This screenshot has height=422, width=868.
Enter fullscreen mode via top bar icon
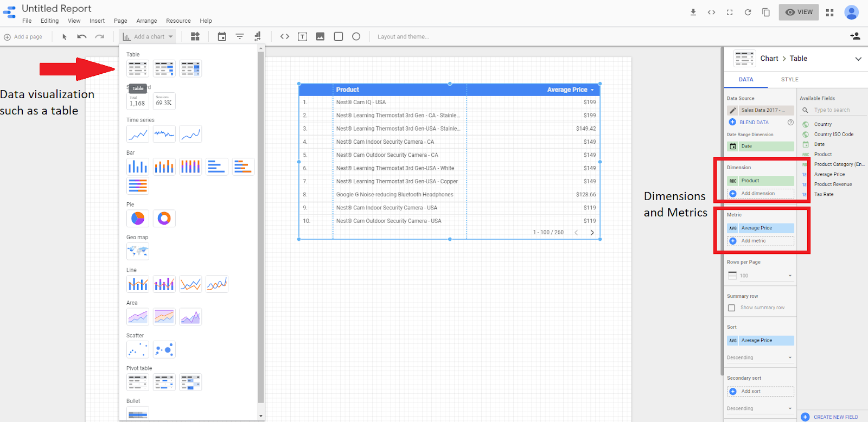(x=730, y=12)
